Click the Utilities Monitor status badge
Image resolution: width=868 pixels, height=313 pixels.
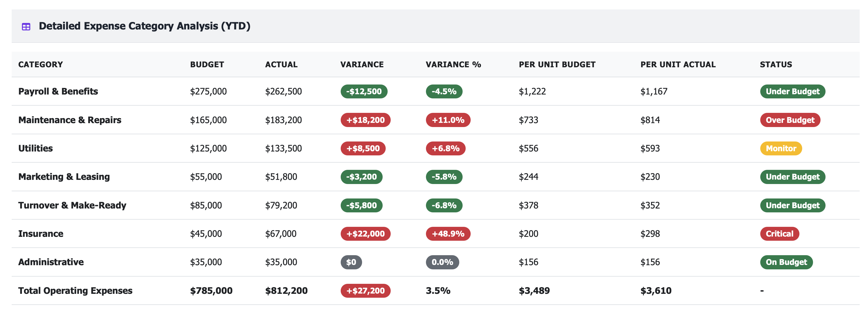[781, 148]
